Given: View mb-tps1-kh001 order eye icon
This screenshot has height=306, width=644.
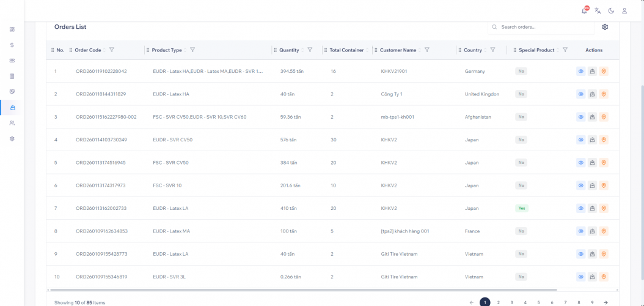Looking at the screenshot, I should 580,117.
